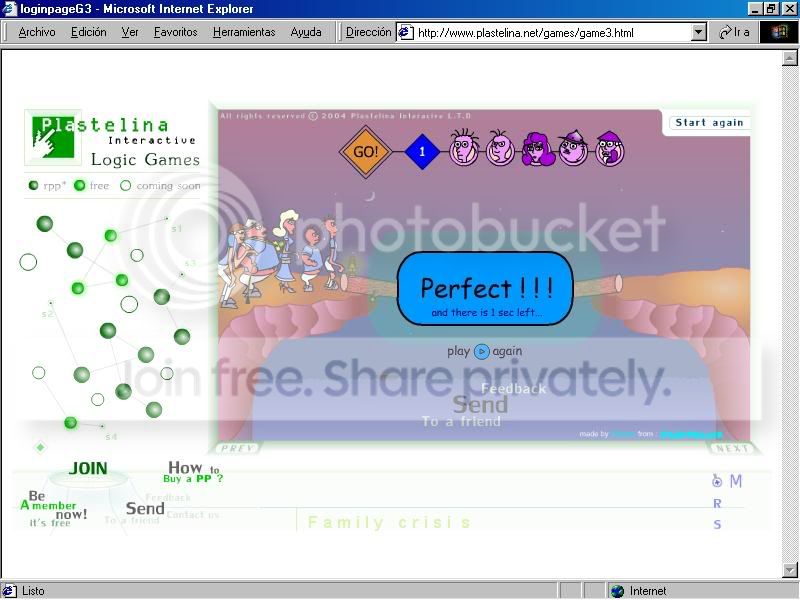Open the Favoritos menu
Image resolution: width=800 pixels, height=600 pixels.
[x=176, y=32]
